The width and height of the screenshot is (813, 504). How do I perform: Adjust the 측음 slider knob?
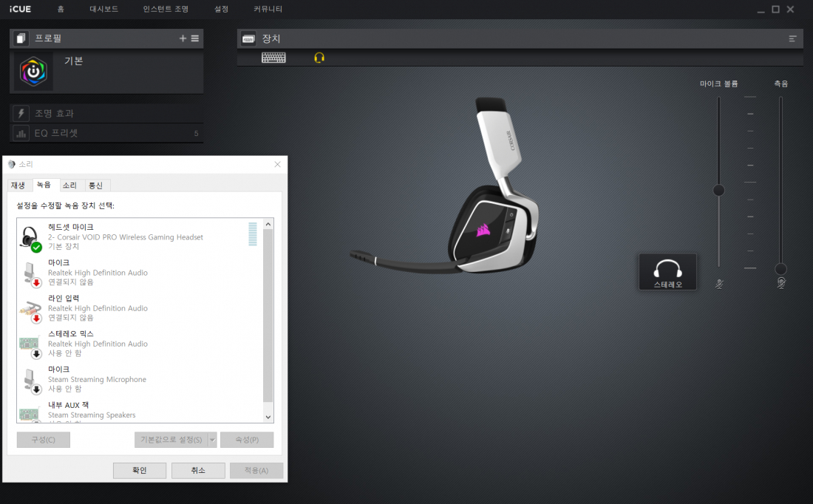point(781,269)
